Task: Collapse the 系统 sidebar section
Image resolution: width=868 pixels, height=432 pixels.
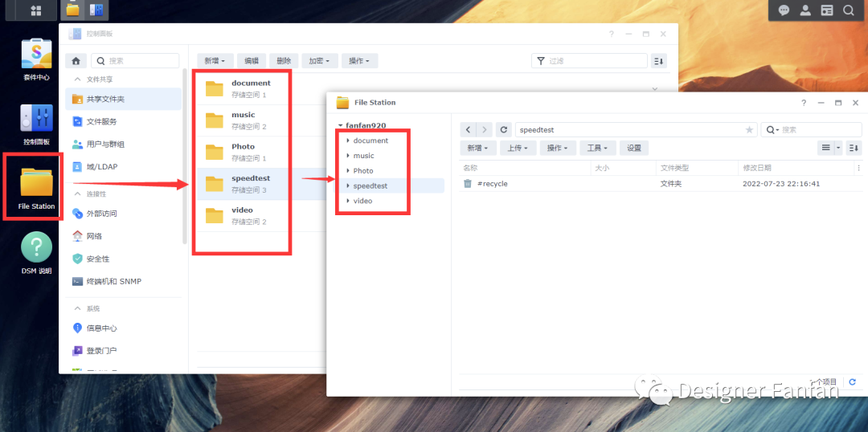Action: tap(77, 308)
